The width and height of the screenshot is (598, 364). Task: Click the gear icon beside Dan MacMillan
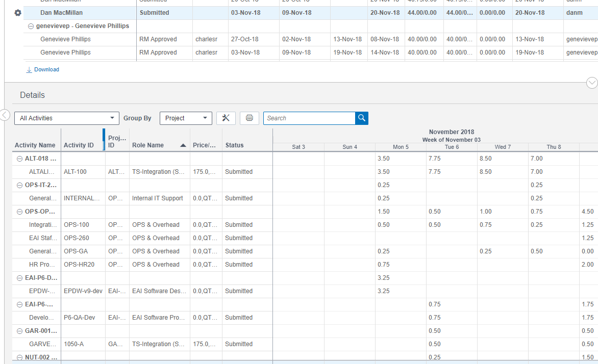(18, 13)
